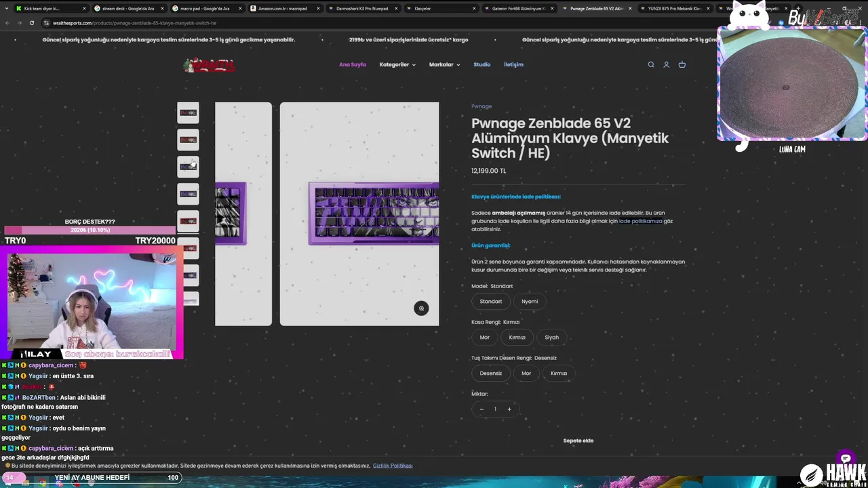Close the Kick team diyor ki tab
Screen dimensions: 868x488
(84, 9)
